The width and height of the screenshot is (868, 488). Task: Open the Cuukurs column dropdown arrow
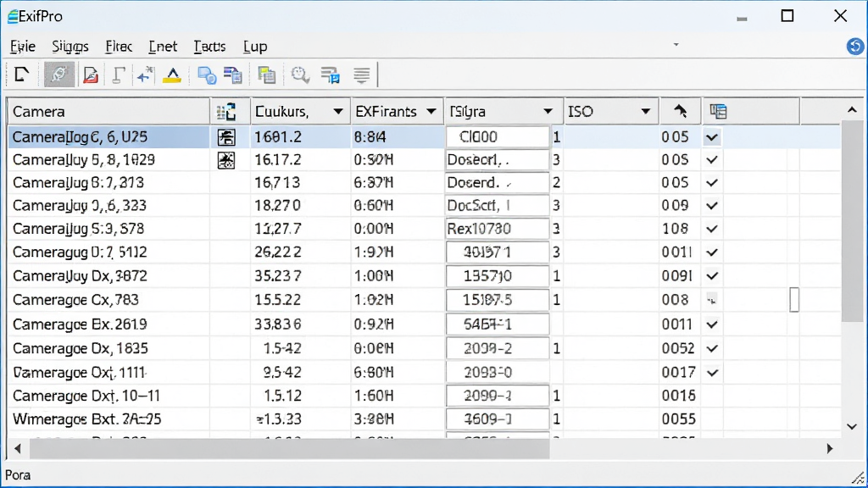coord(337,112)
